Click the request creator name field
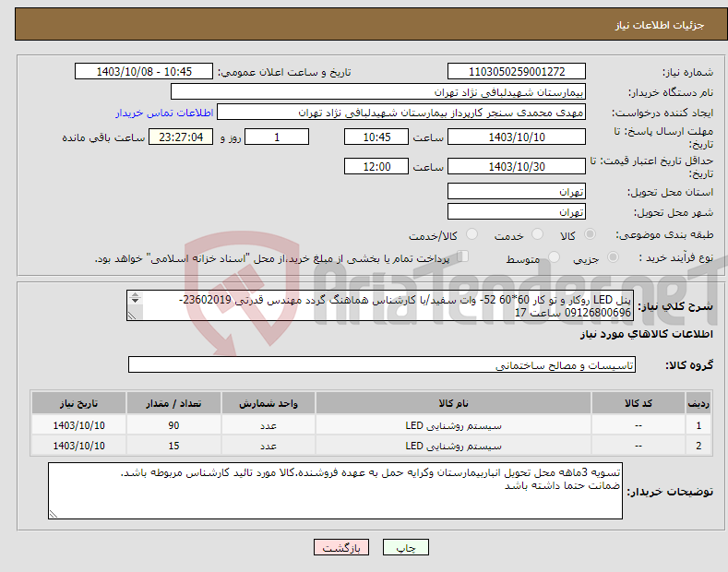Viewport: 728px width, 572px height. point(401,113)
